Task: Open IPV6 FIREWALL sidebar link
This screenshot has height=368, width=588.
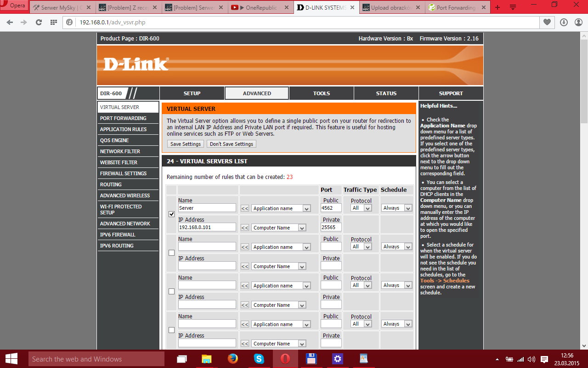Action: (128, 235)
